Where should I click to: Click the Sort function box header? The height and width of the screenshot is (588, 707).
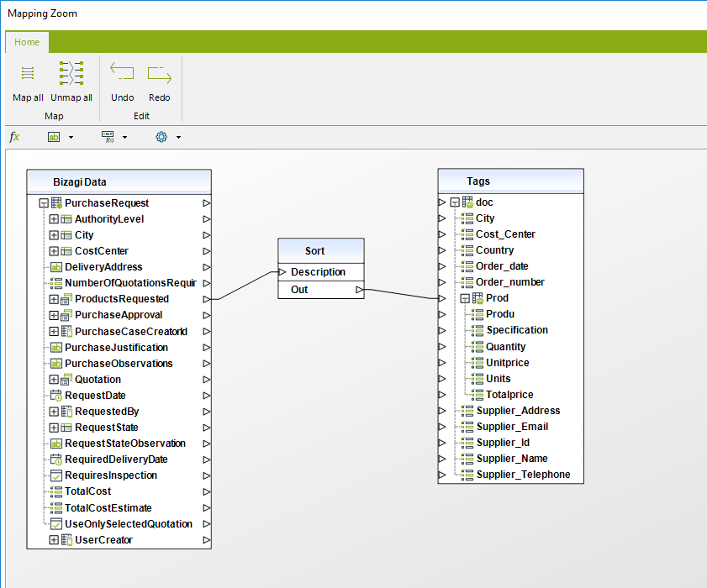coord(321,251)
